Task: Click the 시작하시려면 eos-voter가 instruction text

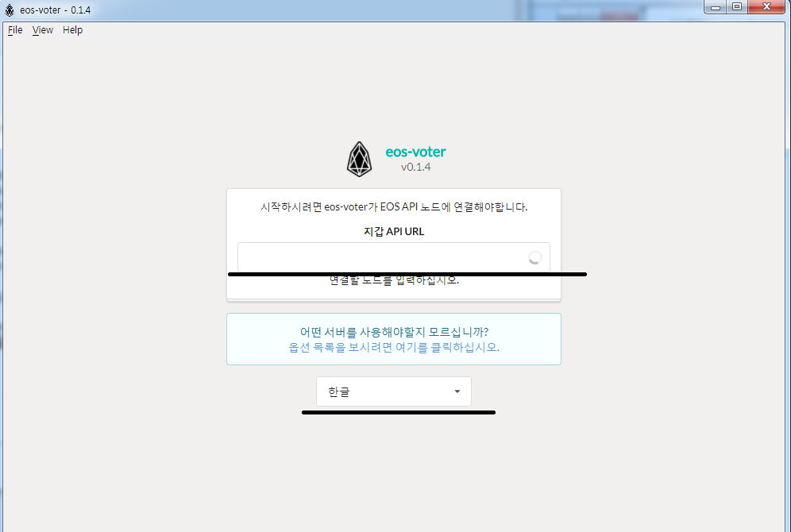Action: pyautogui.click(x=393, y=206)
